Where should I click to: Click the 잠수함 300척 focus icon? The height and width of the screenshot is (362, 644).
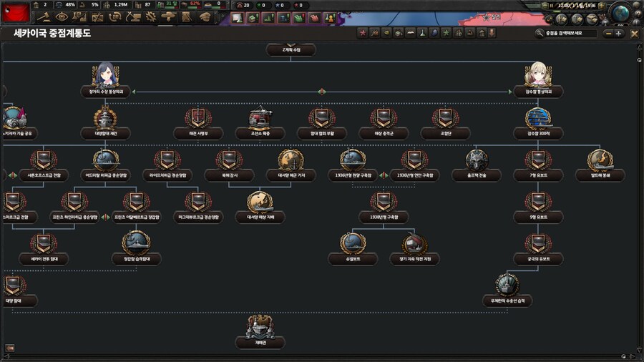point(538,119)
